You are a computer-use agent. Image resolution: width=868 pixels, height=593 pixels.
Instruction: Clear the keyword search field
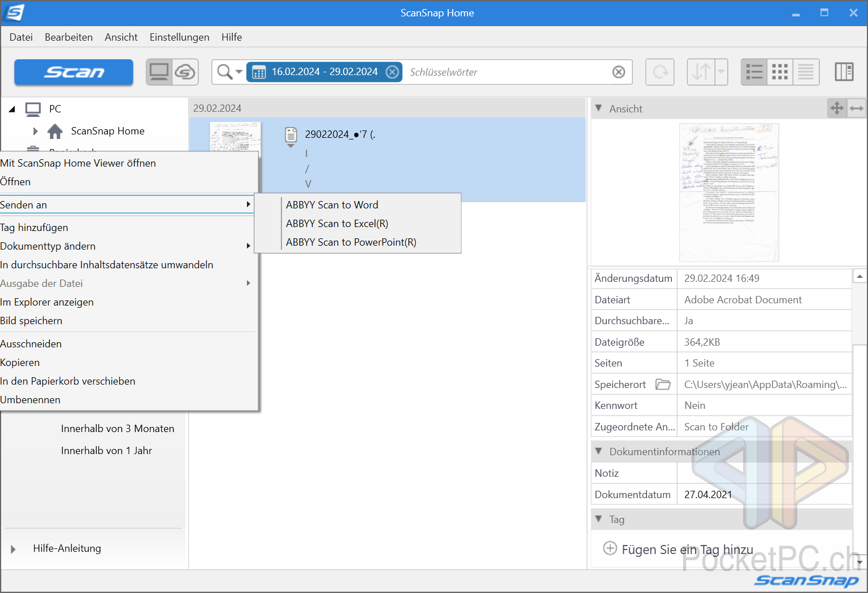tap(619, 72)
